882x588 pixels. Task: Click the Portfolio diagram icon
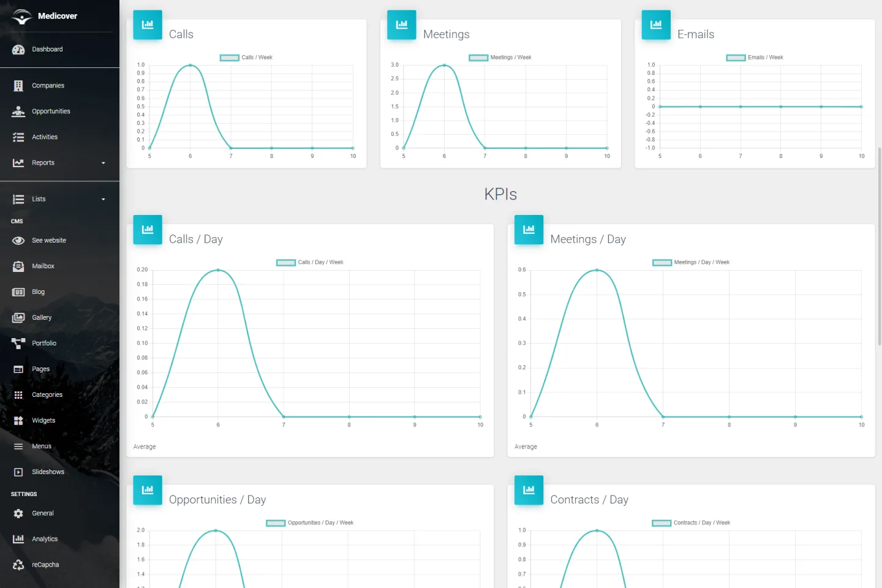18,344
